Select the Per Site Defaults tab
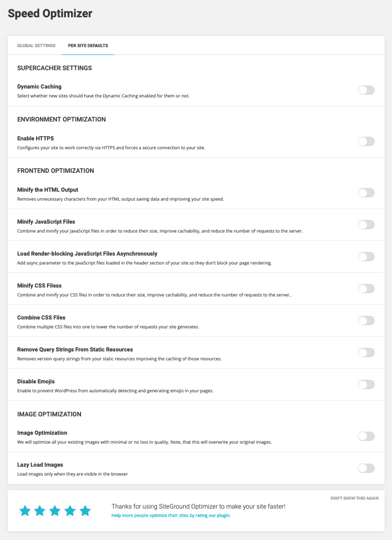This screenshot has width=392, height=540. coord(88,46)
